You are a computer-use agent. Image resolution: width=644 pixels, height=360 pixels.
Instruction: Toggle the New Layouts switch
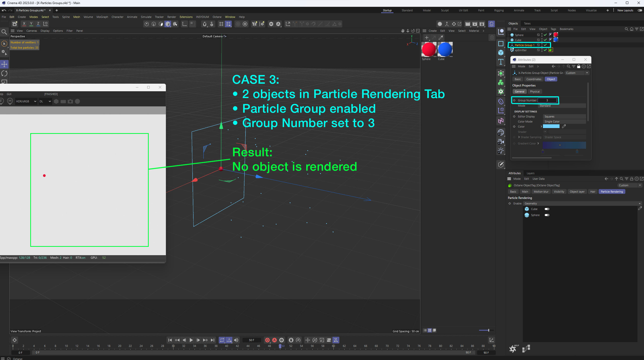[x=640, y=10]
